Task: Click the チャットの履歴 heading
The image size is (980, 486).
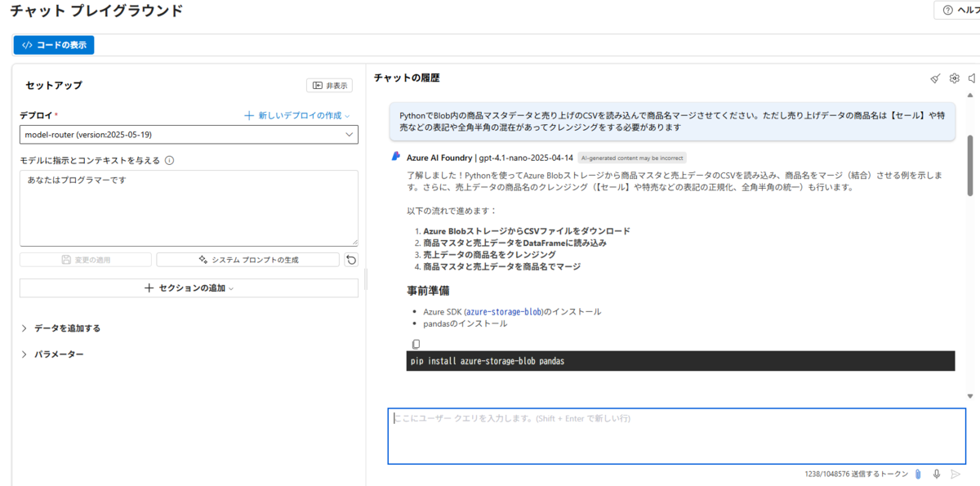Action: click(x=407, y=78)
